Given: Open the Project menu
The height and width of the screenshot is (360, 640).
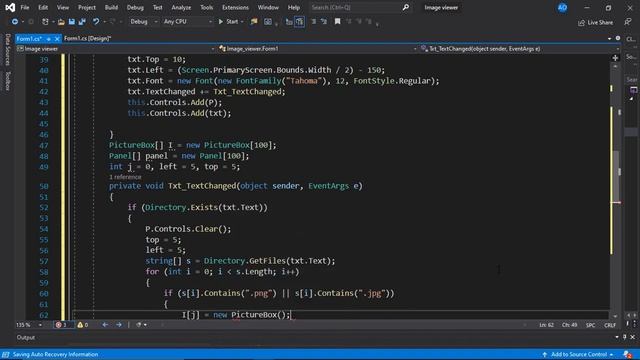Looking at the screenshot, I should [87, 7].
